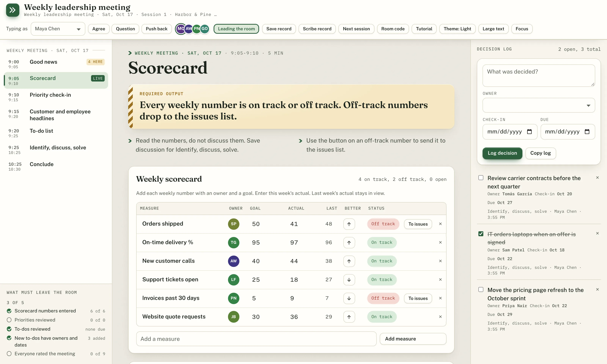Click the Save record button

pyautogui.click(x=279, y=29)
